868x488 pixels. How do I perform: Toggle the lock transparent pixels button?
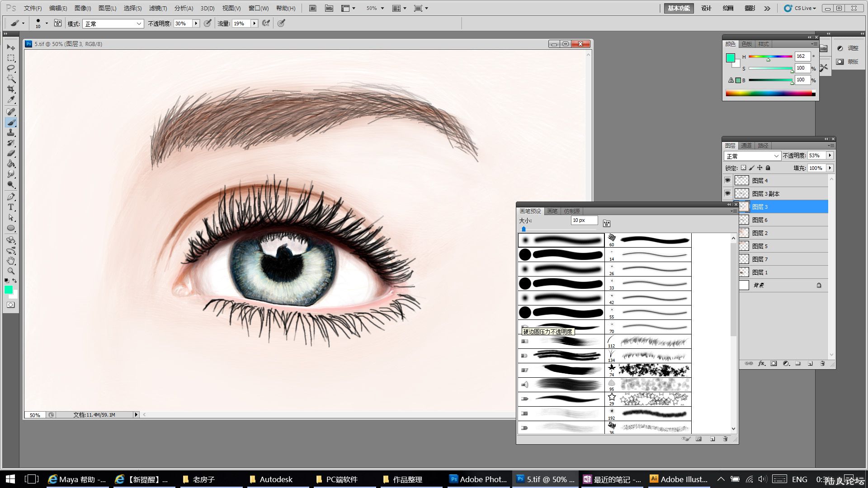[743, 168]
